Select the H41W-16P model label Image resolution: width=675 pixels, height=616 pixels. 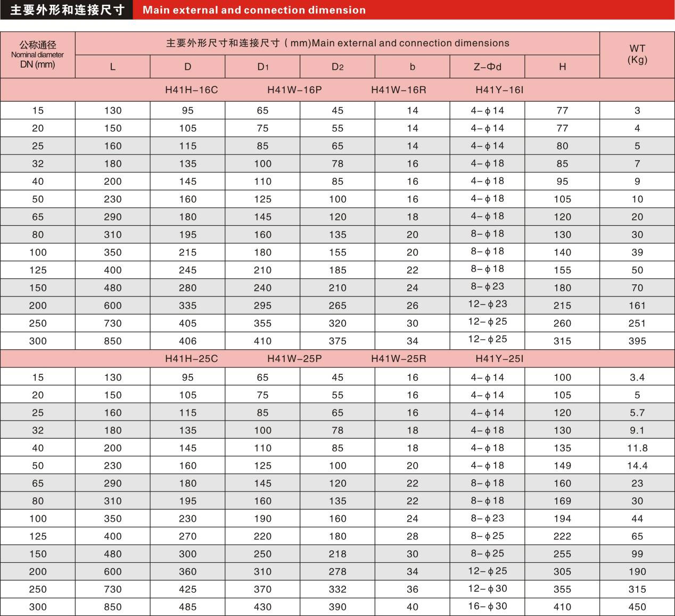(x=294, y=90)
